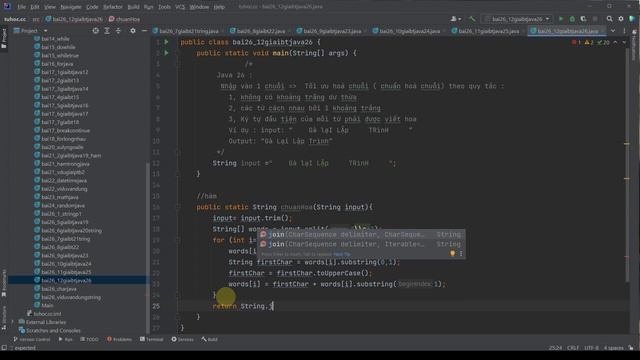This screenshot has width=640, height=360.
Task: Click Expand All icon in Project panel
Action: point(107,31)
